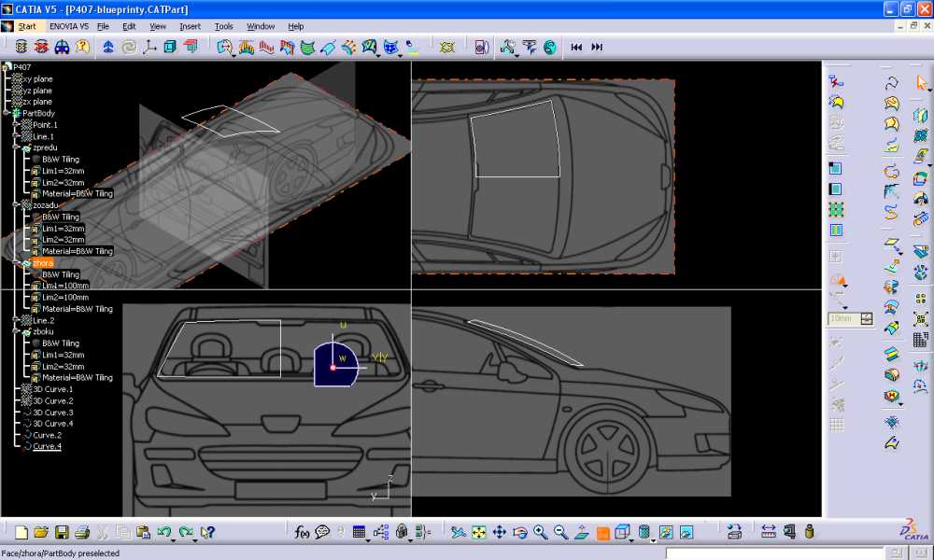Click the skip-to-end playback arrow
934x560 pixels.
[597, 47]
